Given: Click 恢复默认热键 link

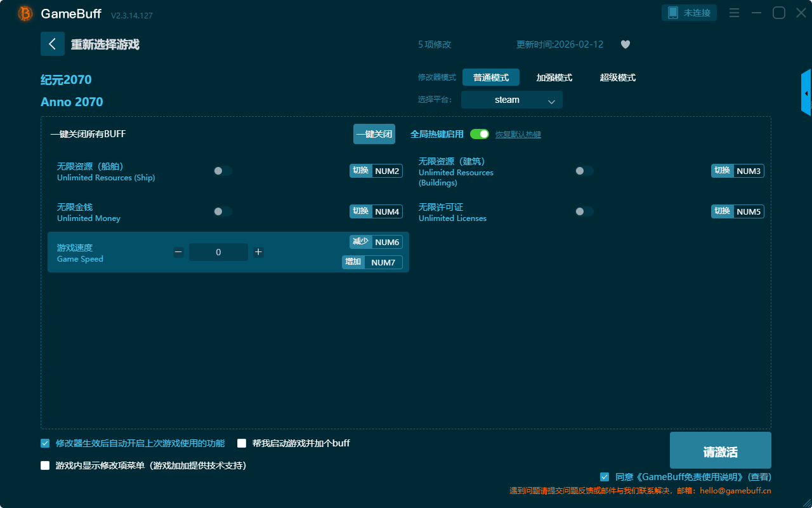Looking at the screenshot, I should [518, 135].
